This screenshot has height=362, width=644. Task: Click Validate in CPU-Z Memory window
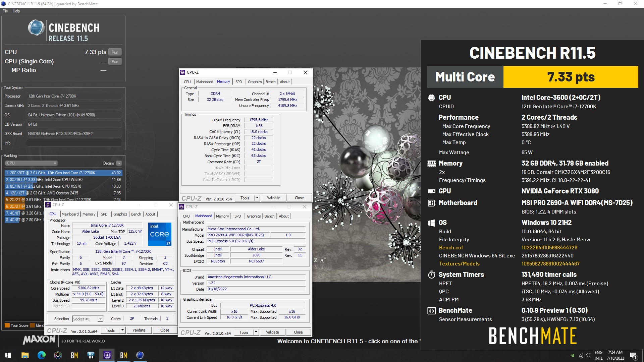tap(273, 198)
